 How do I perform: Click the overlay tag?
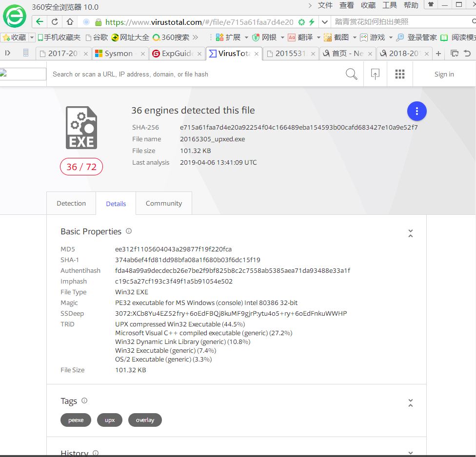pyautogui.click(x=145, y=420)
